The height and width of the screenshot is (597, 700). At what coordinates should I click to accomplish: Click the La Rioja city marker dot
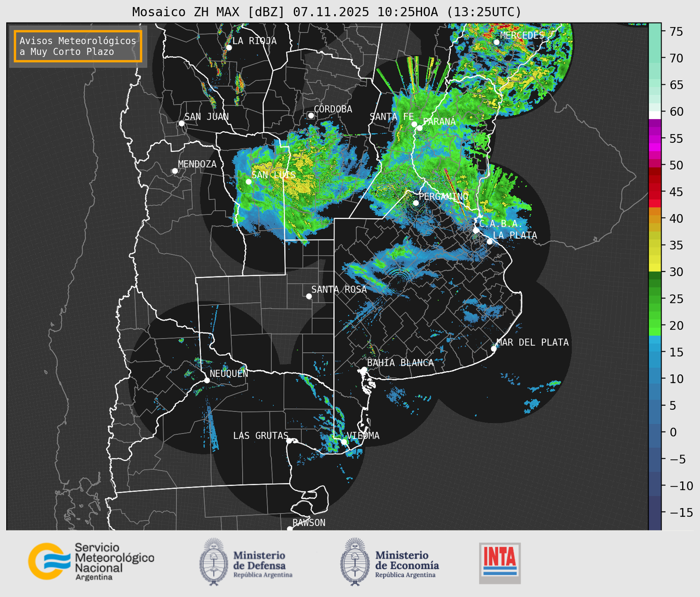(x=229, y=48)
